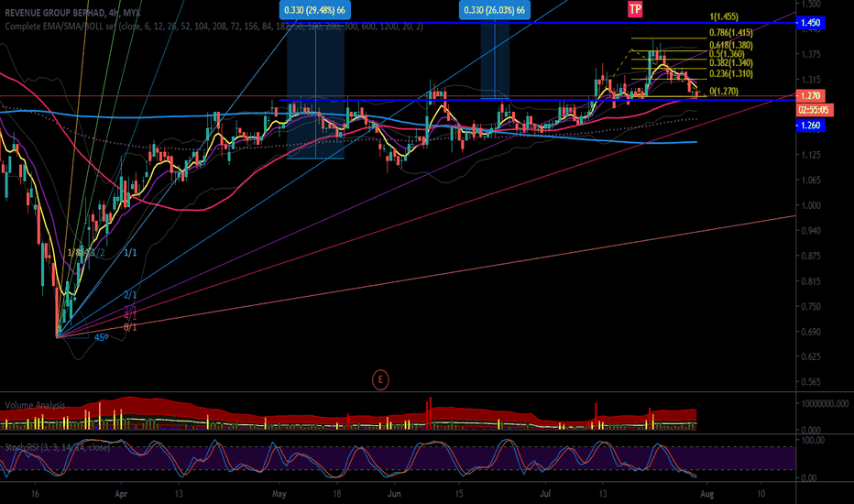The width and height of the screenshot is (854, 504).
Task: Click the '1.375' price axis value
Action: 811,54
